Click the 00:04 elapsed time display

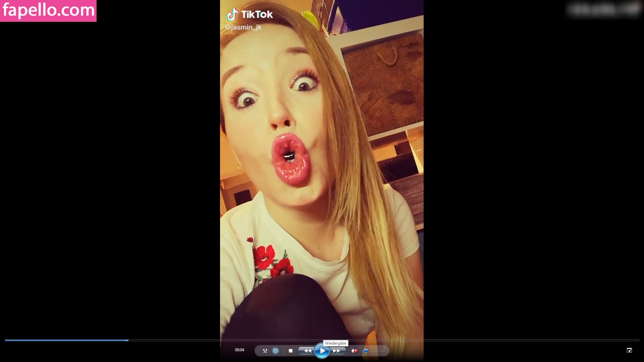(239, 350)
